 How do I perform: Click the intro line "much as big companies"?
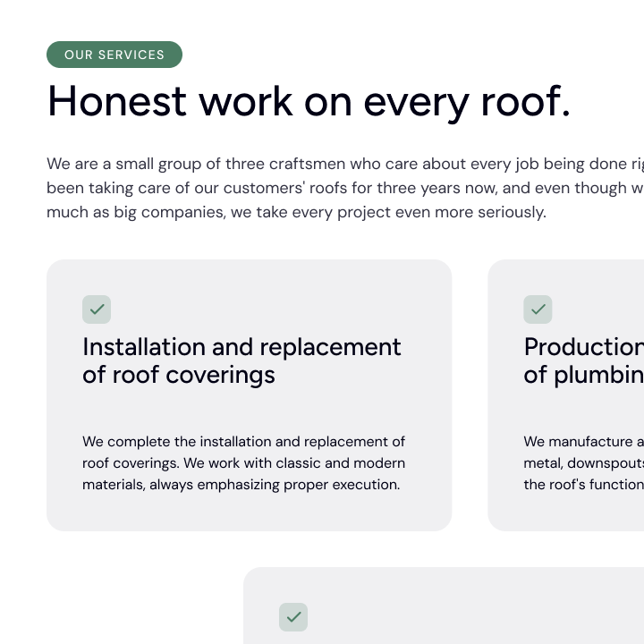pos(295,213)
